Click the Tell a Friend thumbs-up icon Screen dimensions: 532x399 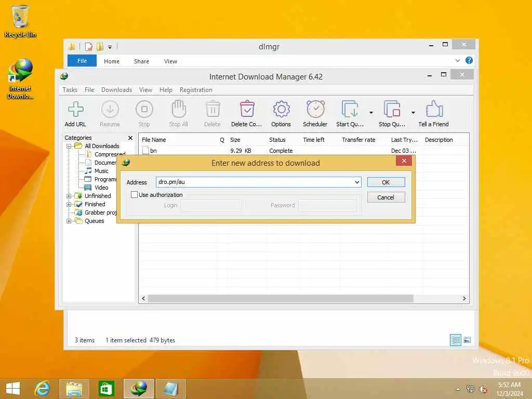(x=434, y=109)
